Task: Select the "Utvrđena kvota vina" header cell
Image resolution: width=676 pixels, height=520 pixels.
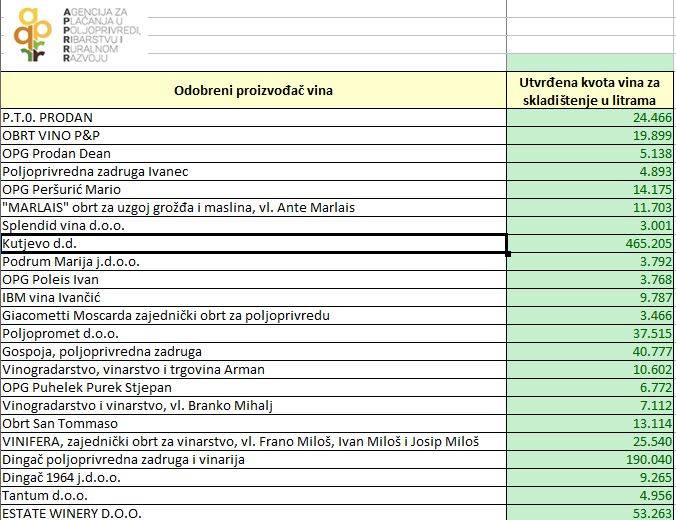Action: [589, 90]
